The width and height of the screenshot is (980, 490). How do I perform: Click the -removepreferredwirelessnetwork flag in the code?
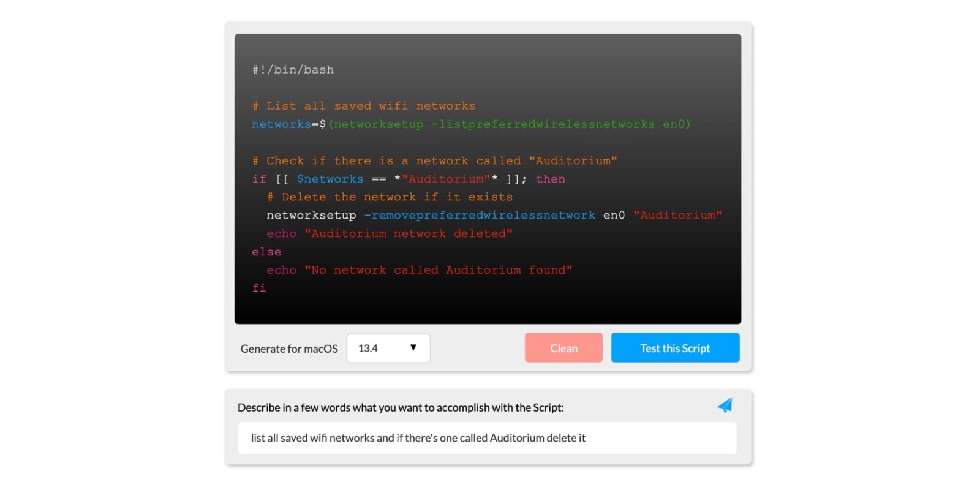[480, 216]
